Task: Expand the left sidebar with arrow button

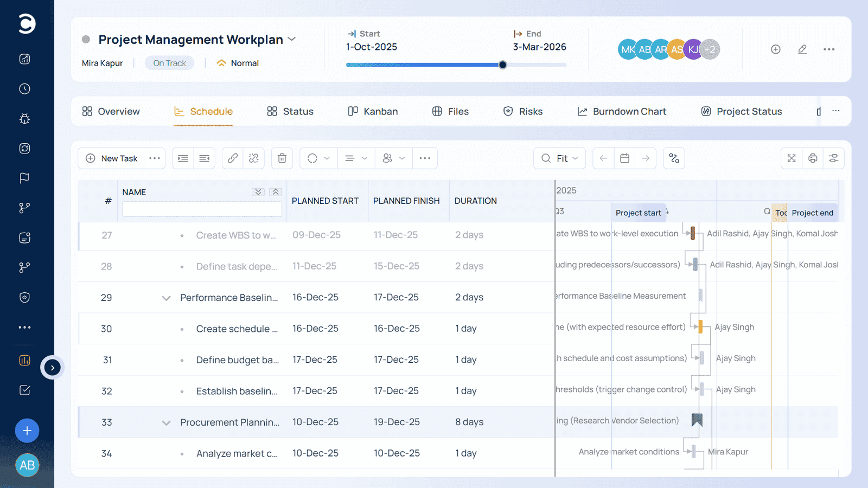Action: 53,368
